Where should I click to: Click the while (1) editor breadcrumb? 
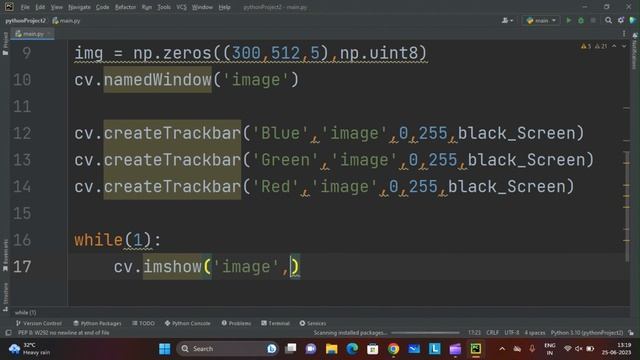tap(25, 313)
